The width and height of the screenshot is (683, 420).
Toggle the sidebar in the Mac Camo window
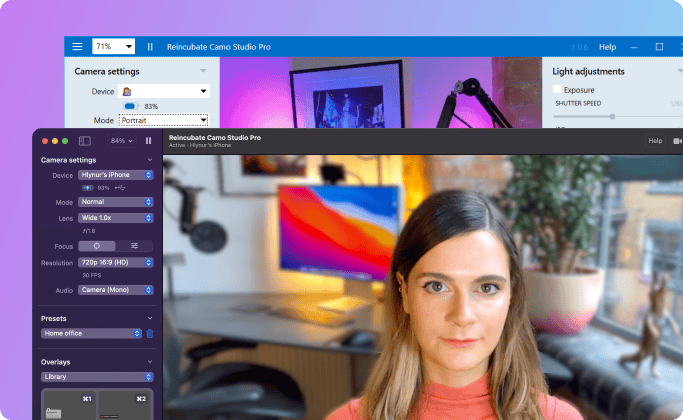(85, 141)
